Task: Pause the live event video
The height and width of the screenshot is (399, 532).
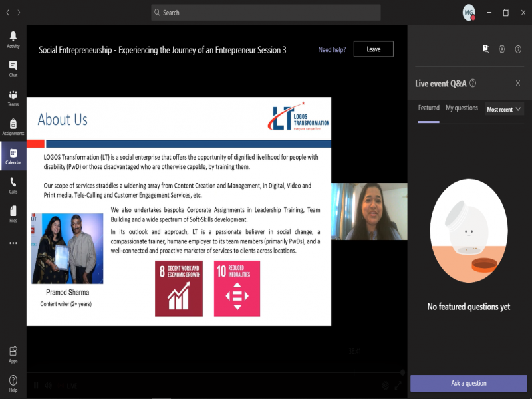Action: 36,385
